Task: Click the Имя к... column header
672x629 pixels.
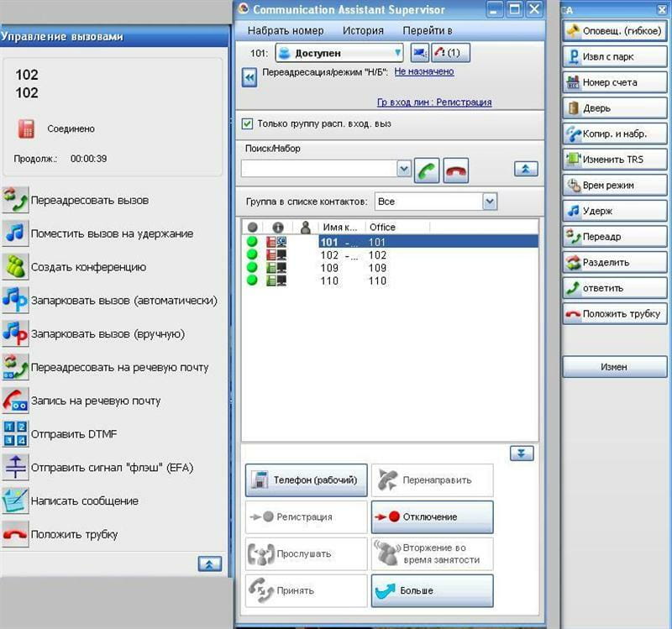Action: tap(342, 227)
